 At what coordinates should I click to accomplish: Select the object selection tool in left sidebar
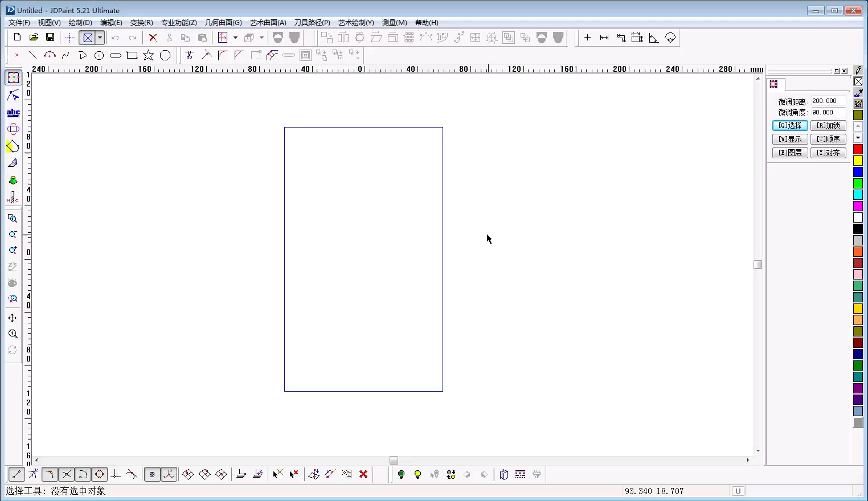[13, 77]
